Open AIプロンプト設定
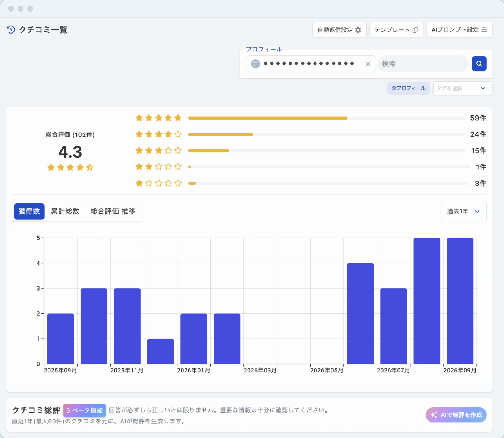This screenshot has height=438, width=504. [x=459, y=30]
